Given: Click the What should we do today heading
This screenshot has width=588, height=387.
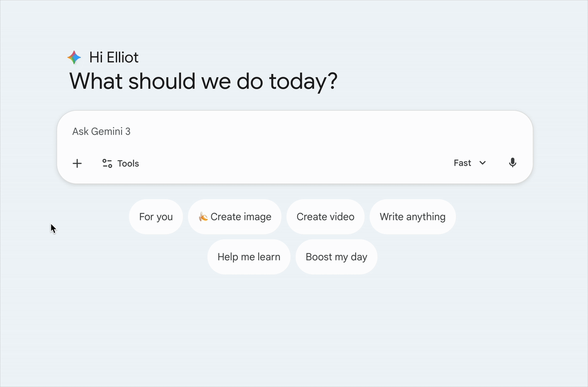Looking at the screenshot, I should point(203,81).
